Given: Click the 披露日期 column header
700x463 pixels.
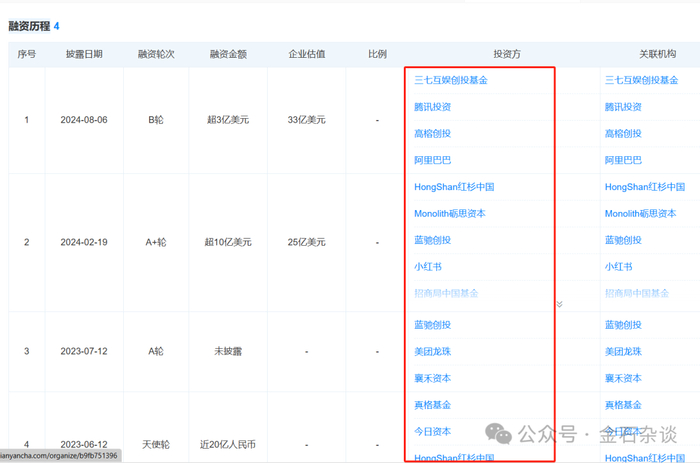Looking at the screenshot, I should [x=84, y=54].
